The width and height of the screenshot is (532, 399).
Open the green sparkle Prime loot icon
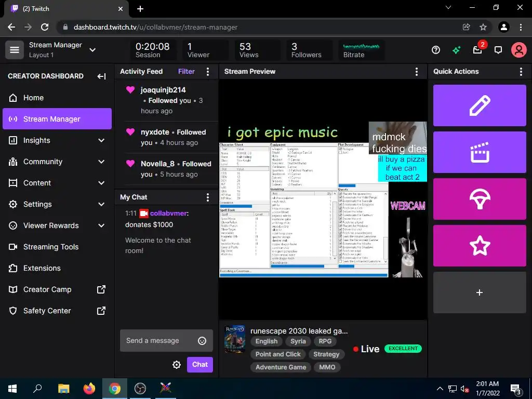tap(456, 50)
